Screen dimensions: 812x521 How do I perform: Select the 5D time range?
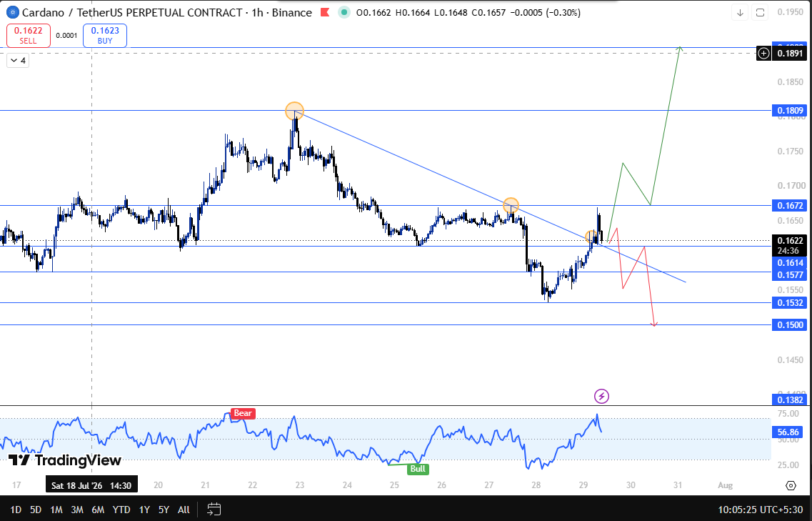[x=35, y=510]
